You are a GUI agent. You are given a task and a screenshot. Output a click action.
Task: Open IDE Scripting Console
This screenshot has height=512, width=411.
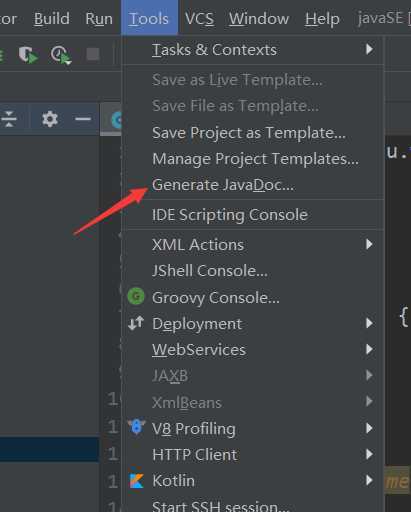click(x=254, y=215)
